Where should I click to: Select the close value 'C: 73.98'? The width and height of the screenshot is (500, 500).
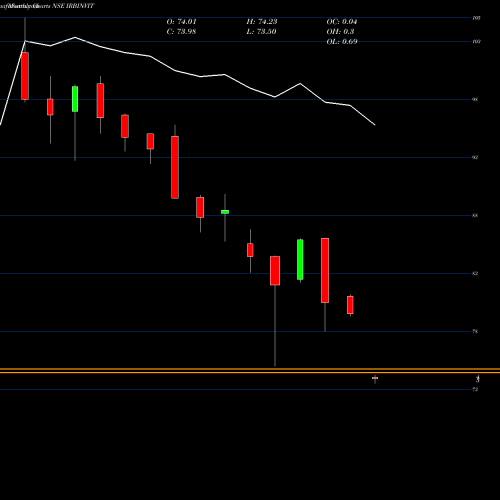coord(181,32)
